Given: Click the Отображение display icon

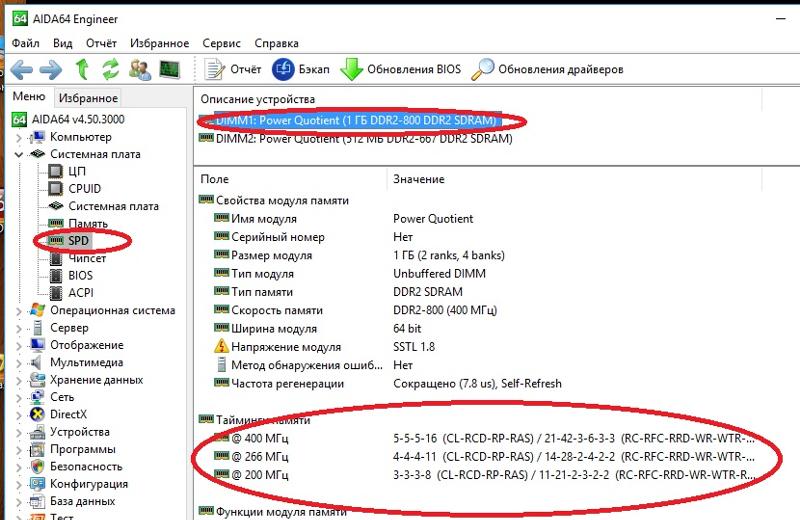Looking at the screenshot, I should pos(37,345).
